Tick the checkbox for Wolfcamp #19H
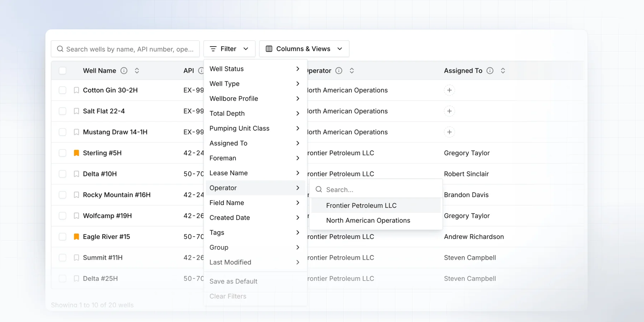The height and width of the screenshot is (322, 644). pos(63,216)
